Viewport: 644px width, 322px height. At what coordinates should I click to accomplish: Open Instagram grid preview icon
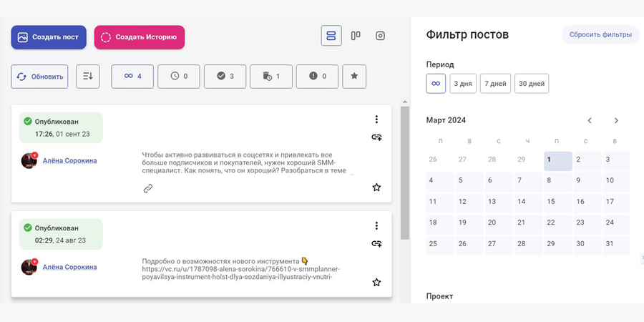(381, 36)
